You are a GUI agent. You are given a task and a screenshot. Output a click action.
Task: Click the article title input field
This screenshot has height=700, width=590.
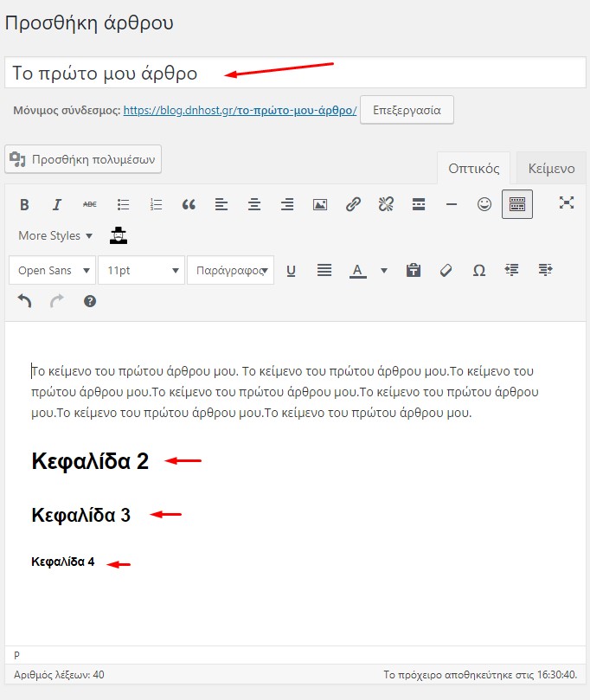tap(294, 73)
